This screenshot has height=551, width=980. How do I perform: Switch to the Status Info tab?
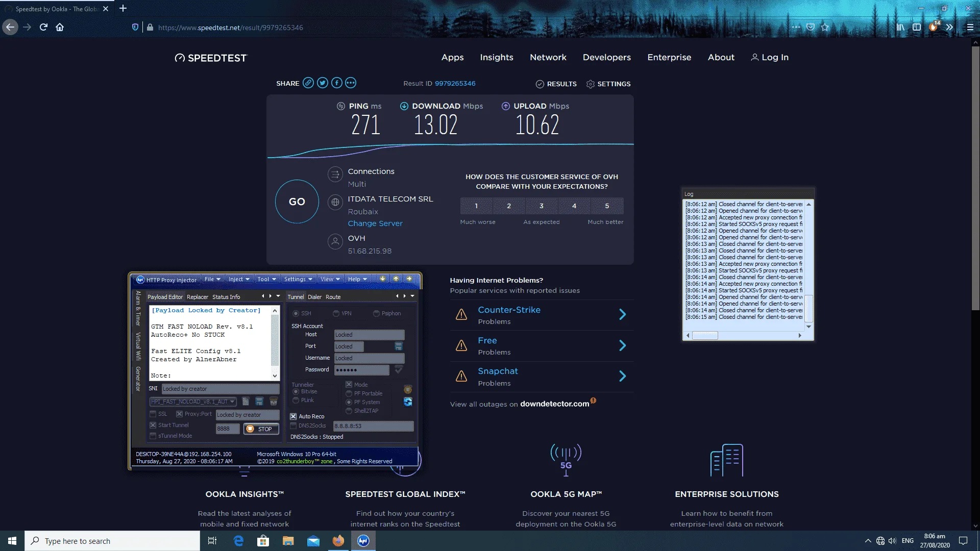226,297
